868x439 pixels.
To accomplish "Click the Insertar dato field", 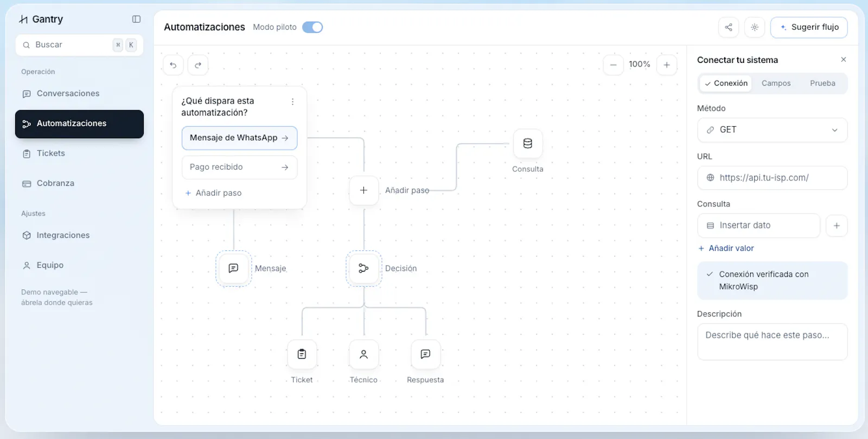I will click(758, 225).
